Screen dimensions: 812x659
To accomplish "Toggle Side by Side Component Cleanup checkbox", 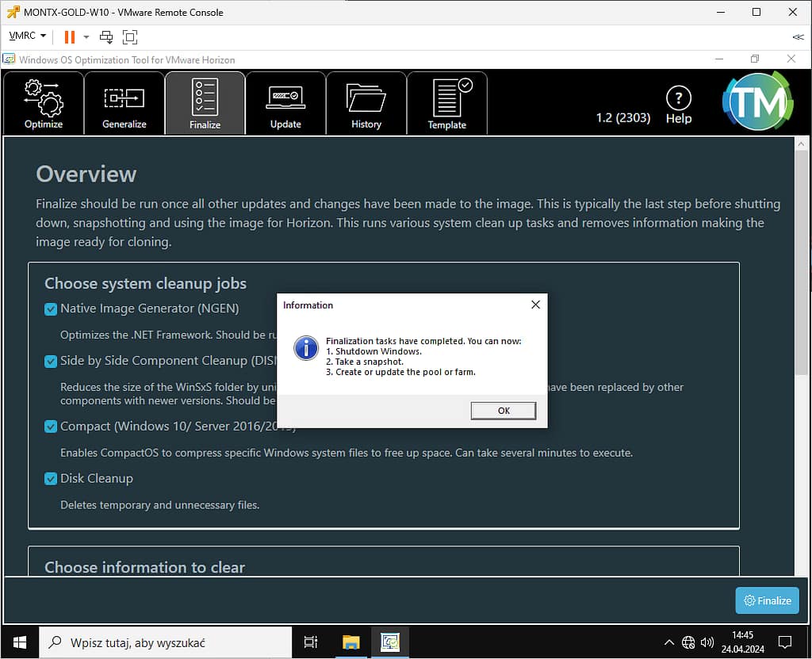I will (x=51, y=361).
